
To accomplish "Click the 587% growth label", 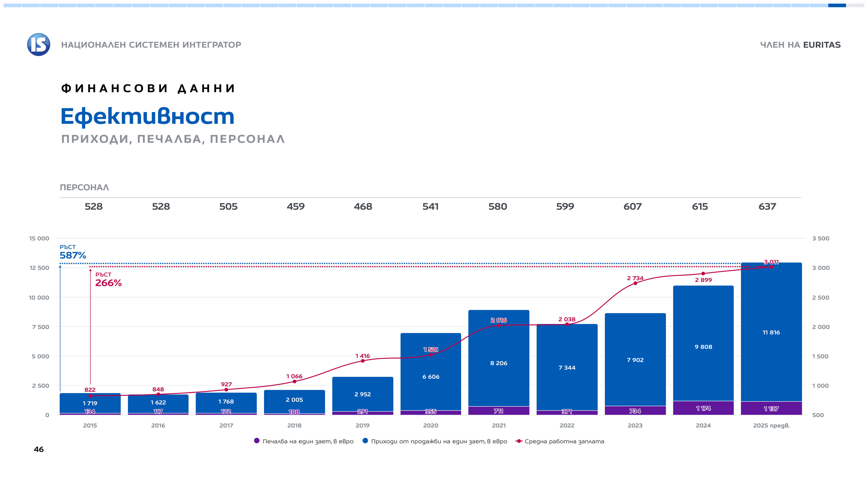I will [73, 255].
